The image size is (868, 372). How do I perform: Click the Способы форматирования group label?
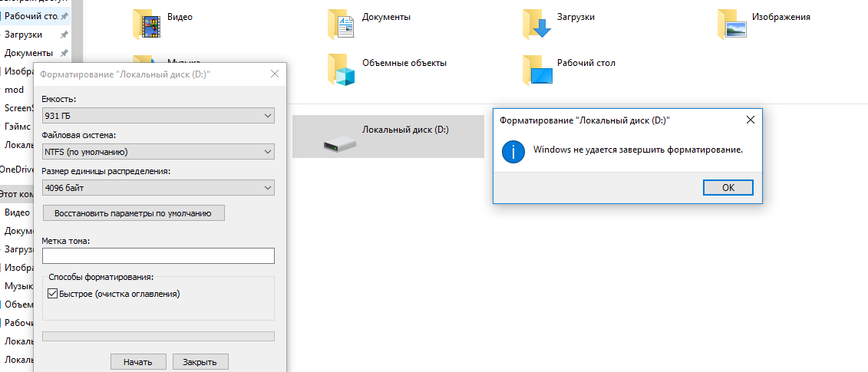point(101,277)
